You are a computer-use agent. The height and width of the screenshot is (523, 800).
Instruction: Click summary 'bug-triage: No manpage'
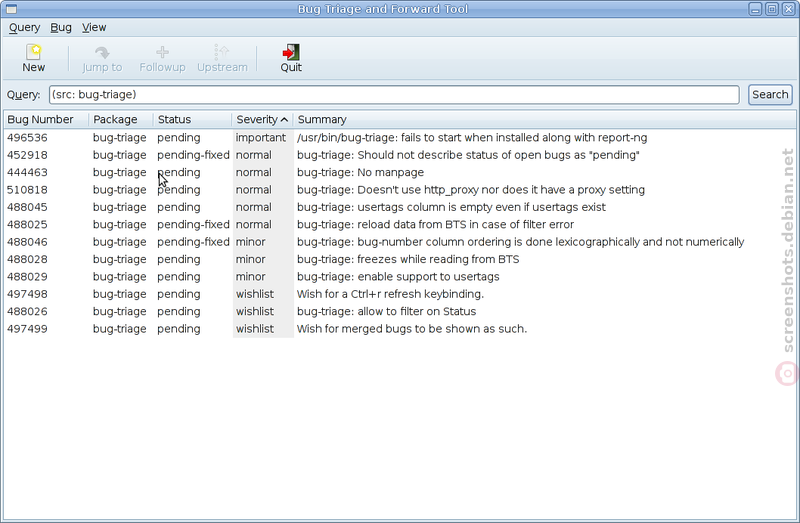coord(360,172)
